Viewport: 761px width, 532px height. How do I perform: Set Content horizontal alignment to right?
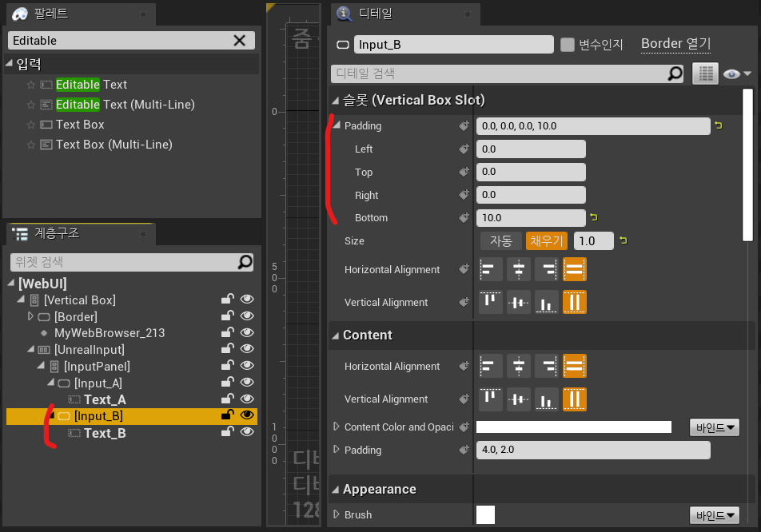(547, 367)
